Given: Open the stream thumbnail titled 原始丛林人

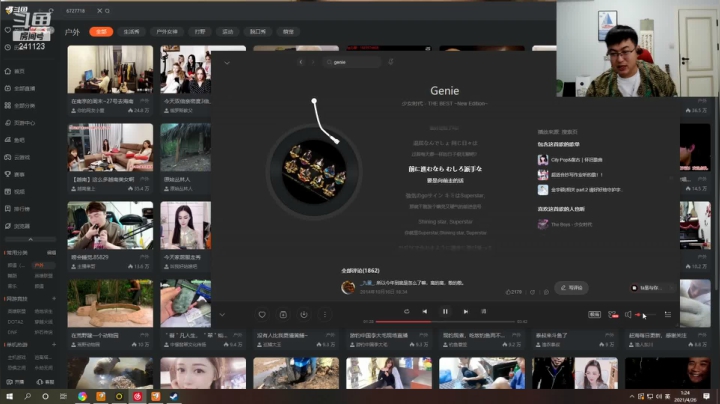Looking at the screenshot, I should pyautogui.click(x=186, y=147).
